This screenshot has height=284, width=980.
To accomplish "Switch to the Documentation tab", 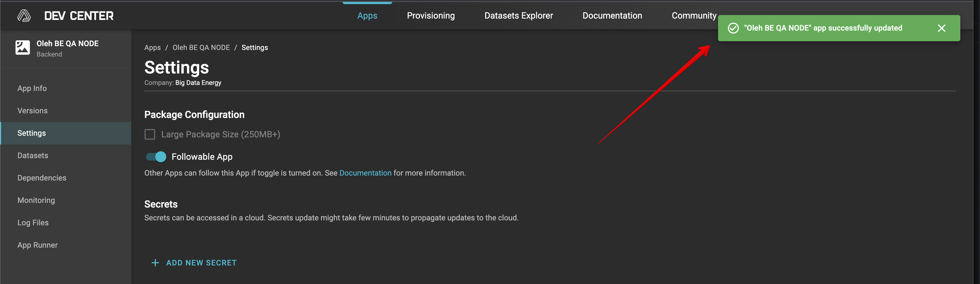I will (612, 16).
